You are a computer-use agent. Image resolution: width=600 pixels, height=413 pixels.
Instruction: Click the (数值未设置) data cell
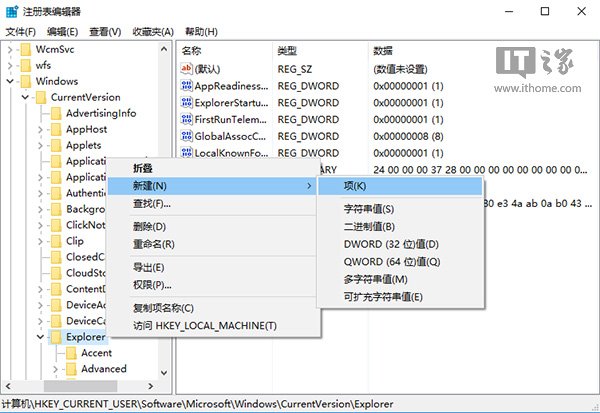(400, 69)
